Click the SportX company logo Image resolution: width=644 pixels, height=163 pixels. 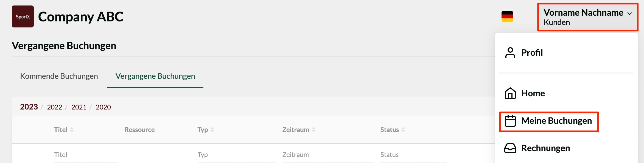coord(23,16)
